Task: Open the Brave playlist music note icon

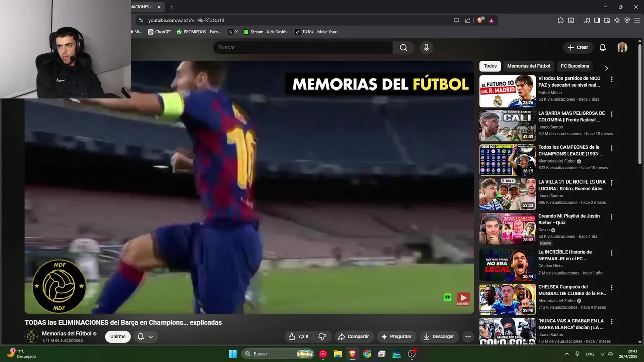Action: click(x=587, y=20)
